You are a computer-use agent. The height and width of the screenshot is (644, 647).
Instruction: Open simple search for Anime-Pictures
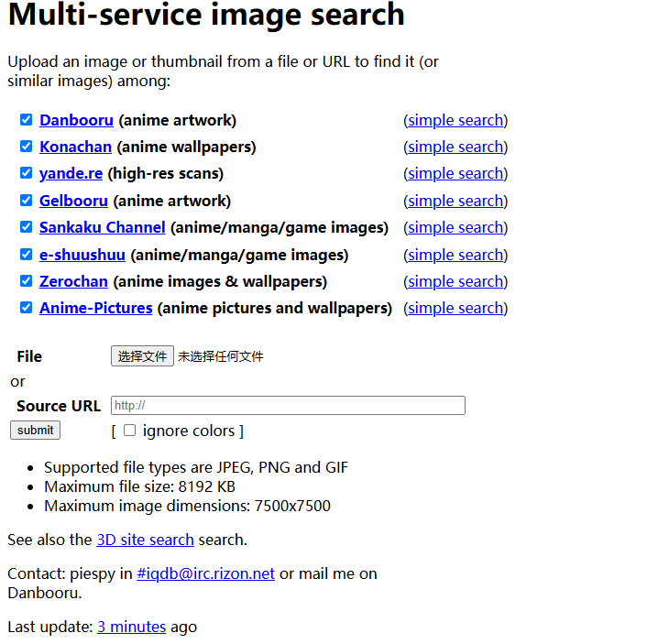(455, 308)
